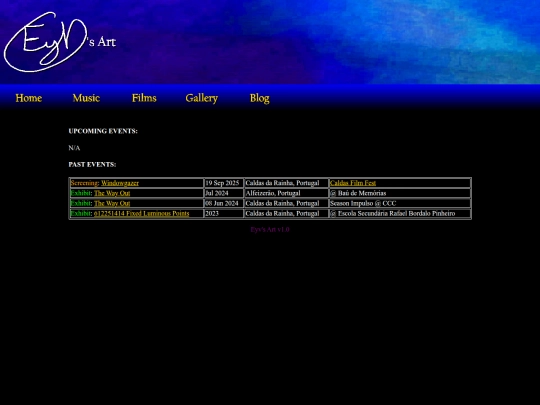Open the Blog page

coord(260,98)
